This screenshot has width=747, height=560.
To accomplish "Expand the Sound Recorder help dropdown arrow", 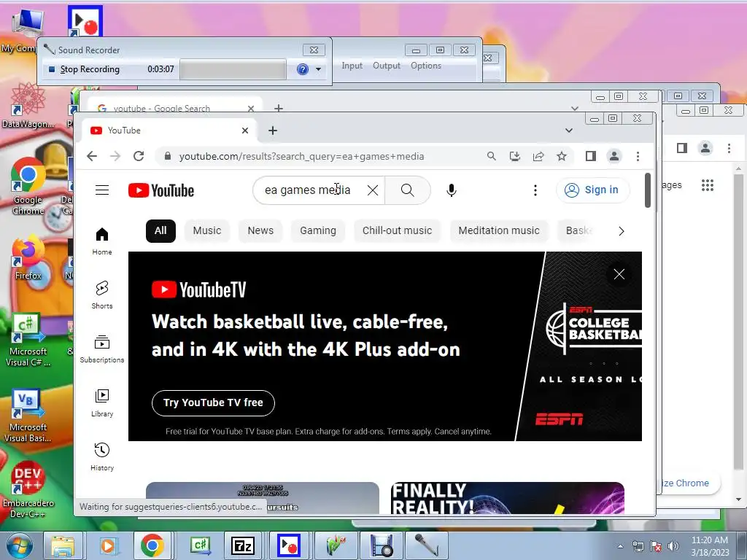I will [x=318, y=69].
